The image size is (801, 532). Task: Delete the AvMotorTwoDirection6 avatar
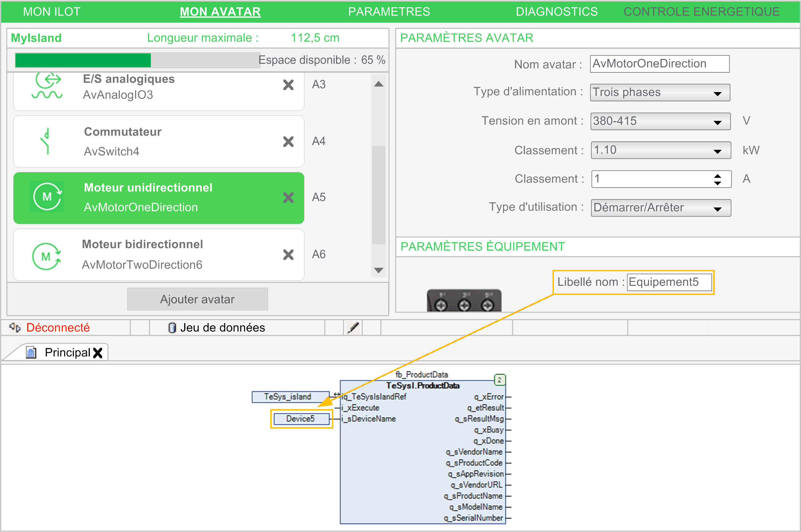click(288, 255)
